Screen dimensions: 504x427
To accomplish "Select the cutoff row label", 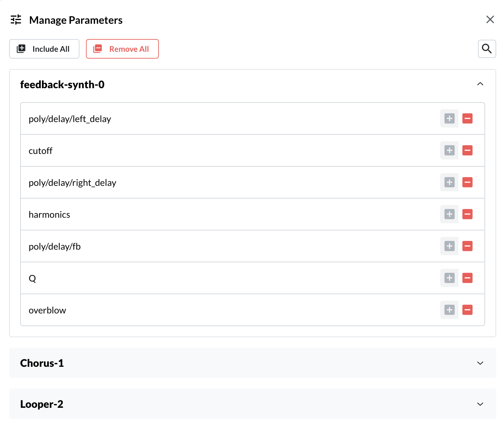I will coord(40,151).
